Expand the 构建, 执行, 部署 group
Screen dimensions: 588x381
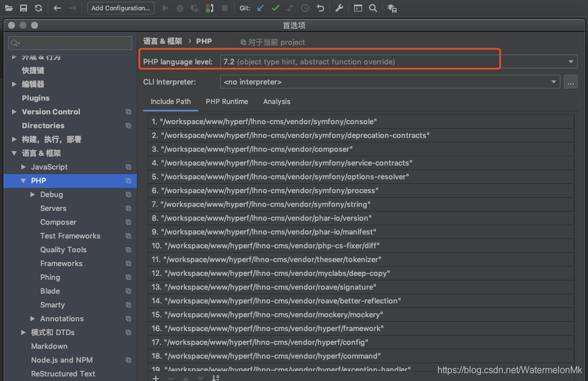click(x=14, y=139)
